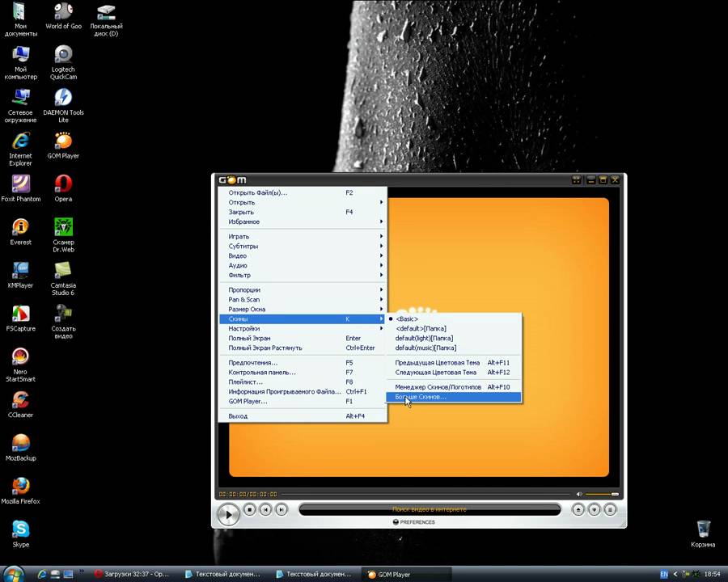This screenshot has height=582, width=728.
Task: Click the Play button in GOM Player
Action: 228,514
